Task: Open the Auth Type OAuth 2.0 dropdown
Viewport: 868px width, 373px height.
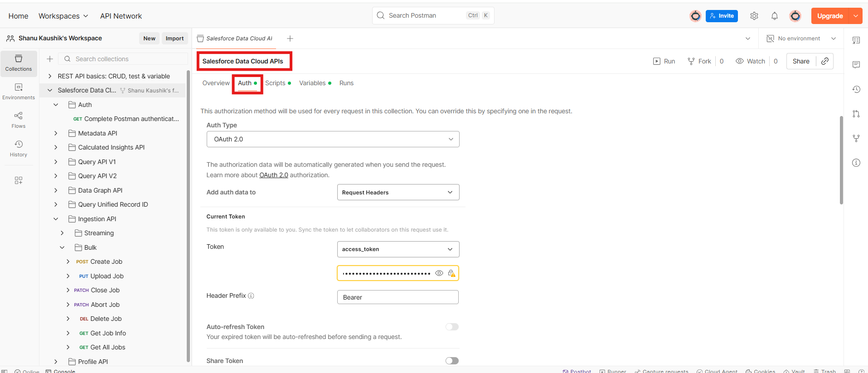Action: (x=333, y=139)
